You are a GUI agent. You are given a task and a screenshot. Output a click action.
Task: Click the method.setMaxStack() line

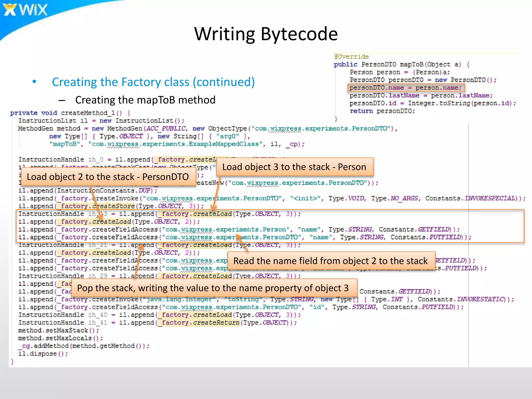(58, 330)
